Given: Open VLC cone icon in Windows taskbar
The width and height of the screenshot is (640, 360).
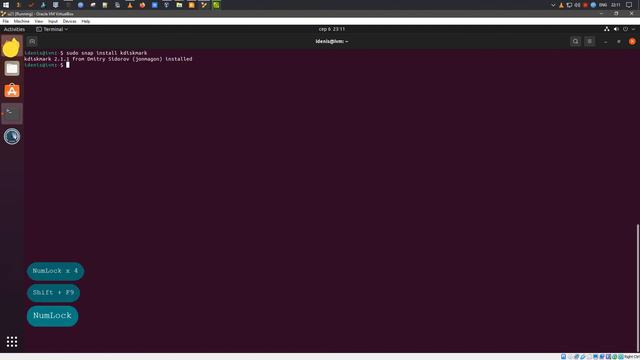Looking at the screenshot, I should pyautogui.click(x=130, y=5).
